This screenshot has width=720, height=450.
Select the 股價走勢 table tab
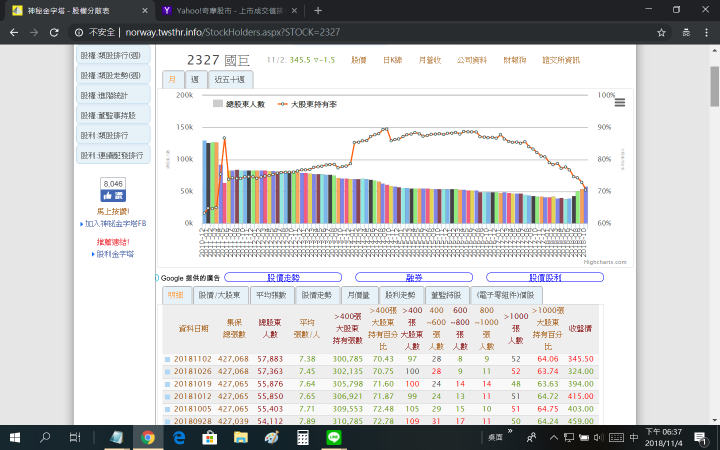tap(317, 295)
